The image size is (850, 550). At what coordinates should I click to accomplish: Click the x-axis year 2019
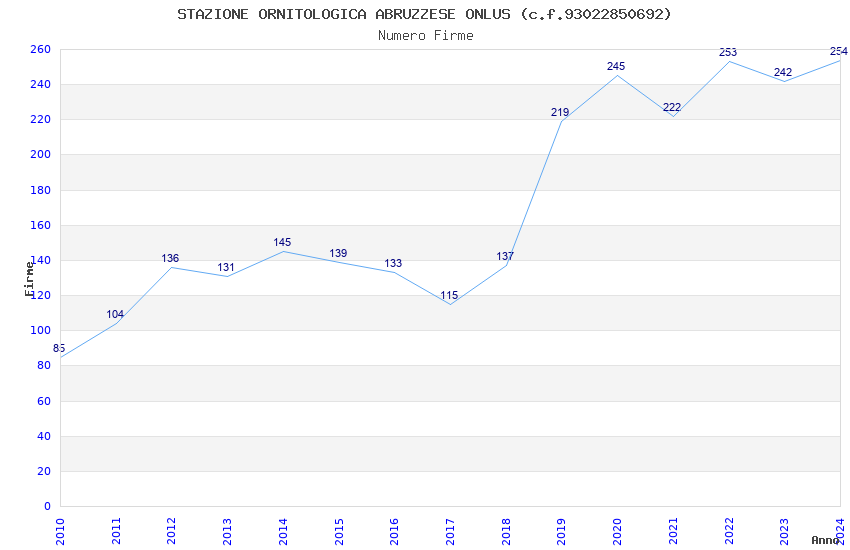[562, 532]
